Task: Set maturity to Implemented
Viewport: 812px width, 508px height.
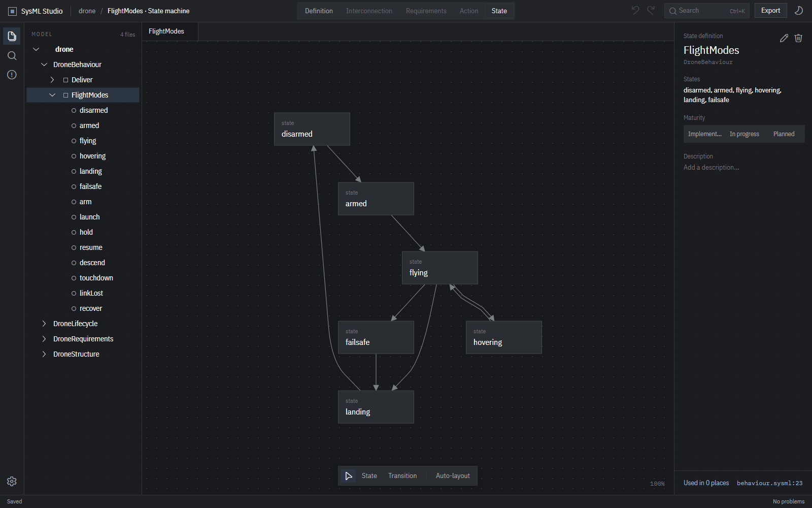Action: tap(704, 134)
